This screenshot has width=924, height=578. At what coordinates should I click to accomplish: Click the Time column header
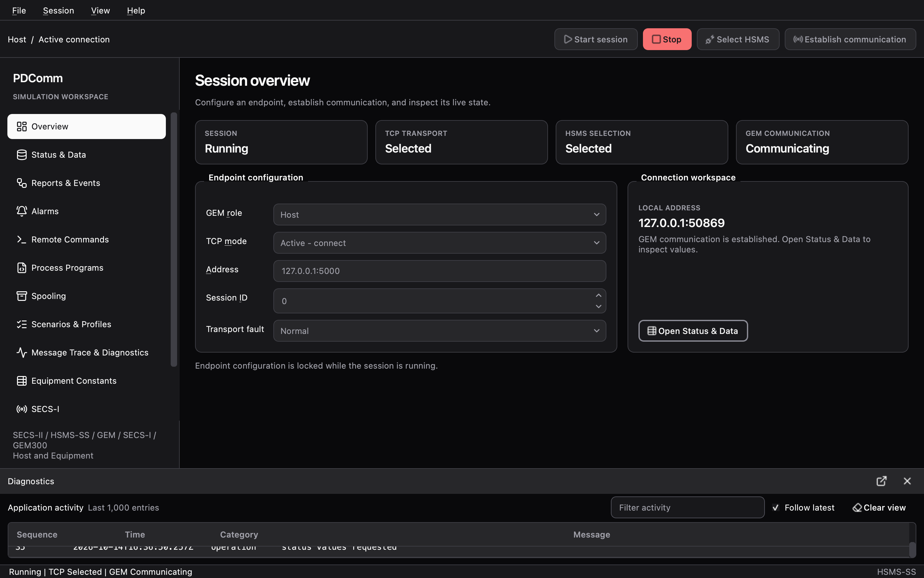135,535
